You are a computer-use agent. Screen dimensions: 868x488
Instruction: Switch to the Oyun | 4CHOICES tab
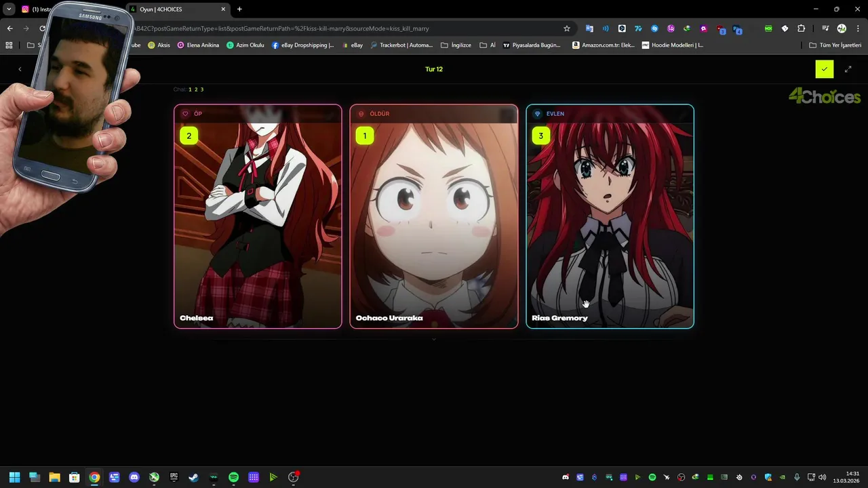[178, 9]
